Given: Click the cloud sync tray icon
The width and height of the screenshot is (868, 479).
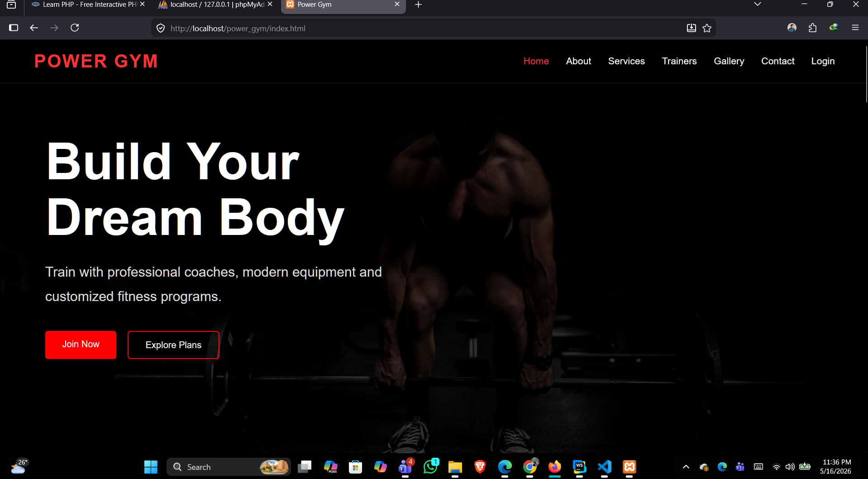Looking at the screenshot, I should tap(704, 467).
